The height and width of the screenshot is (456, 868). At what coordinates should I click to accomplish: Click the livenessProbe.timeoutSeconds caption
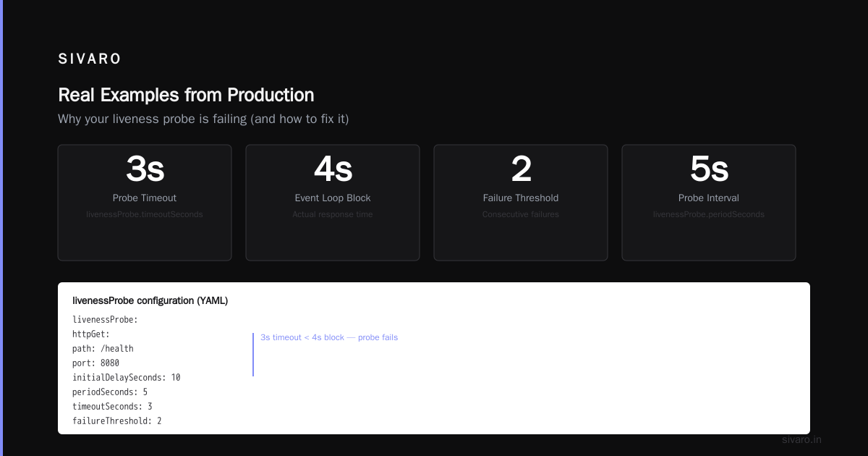click(145, 214)
